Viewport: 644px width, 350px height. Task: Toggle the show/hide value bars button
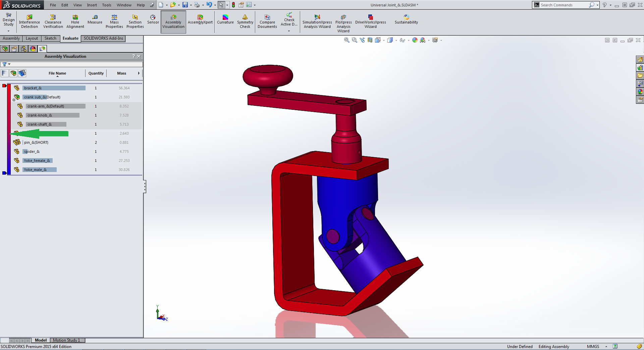click(5, 73)
